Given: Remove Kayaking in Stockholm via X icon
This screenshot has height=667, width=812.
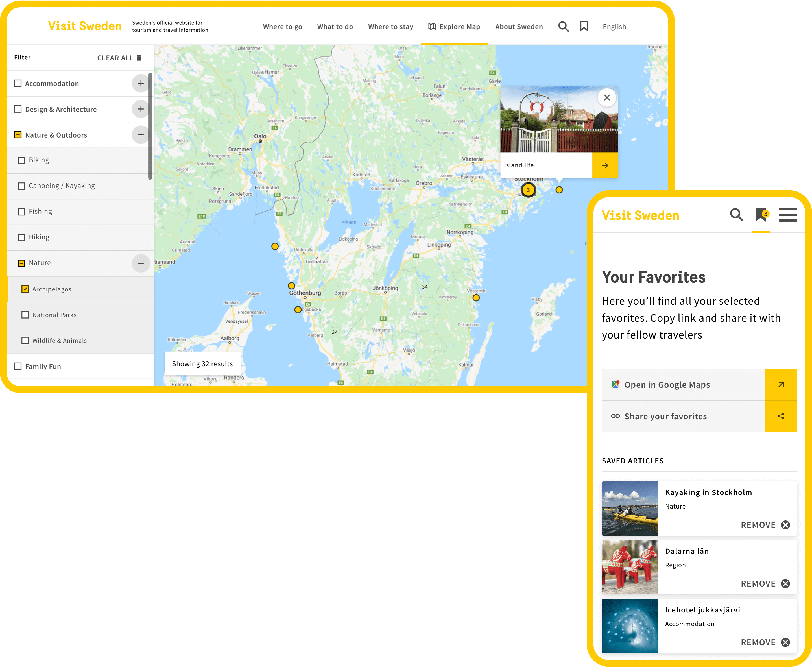Looking at the screenshot, I should click(x=785, y=525).
